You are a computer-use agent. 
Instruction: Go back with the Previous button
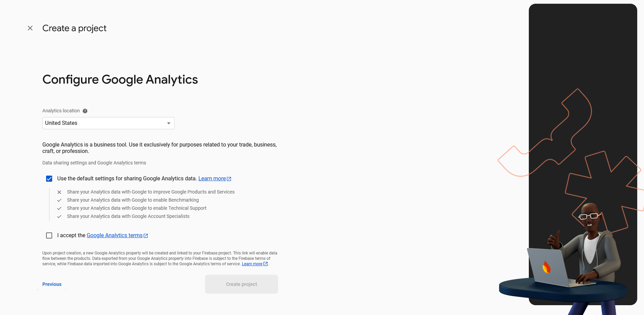(x=52, y=284)
